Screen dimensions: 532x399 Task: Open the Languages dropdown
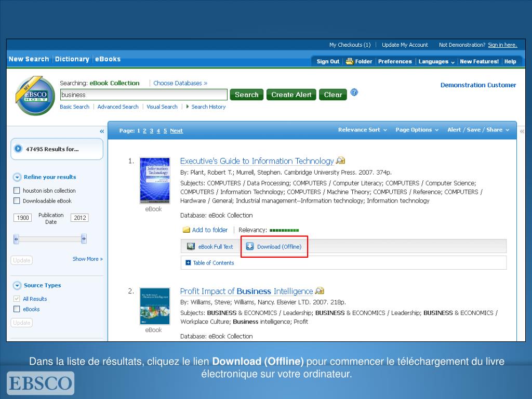pyautogui.click(x=436, y=61)
